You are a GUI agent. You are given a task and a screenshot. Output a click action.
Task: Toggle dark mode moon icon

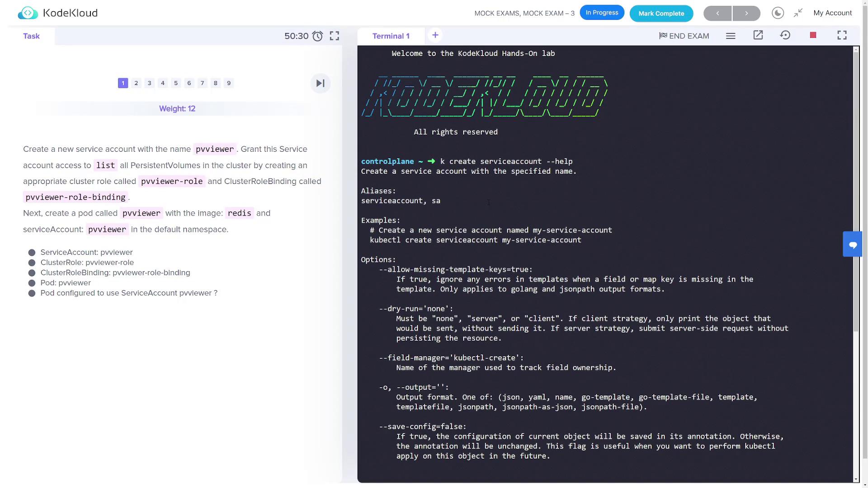coord(778,13)
